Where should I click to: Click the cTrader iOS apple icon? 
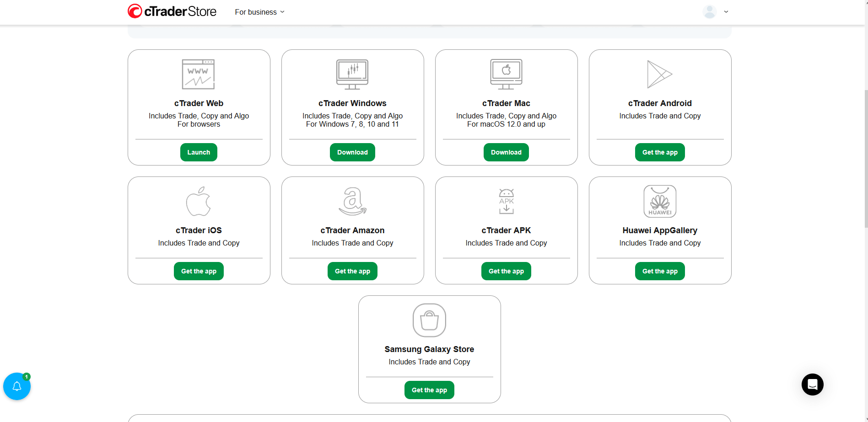[x=199, y=201]
